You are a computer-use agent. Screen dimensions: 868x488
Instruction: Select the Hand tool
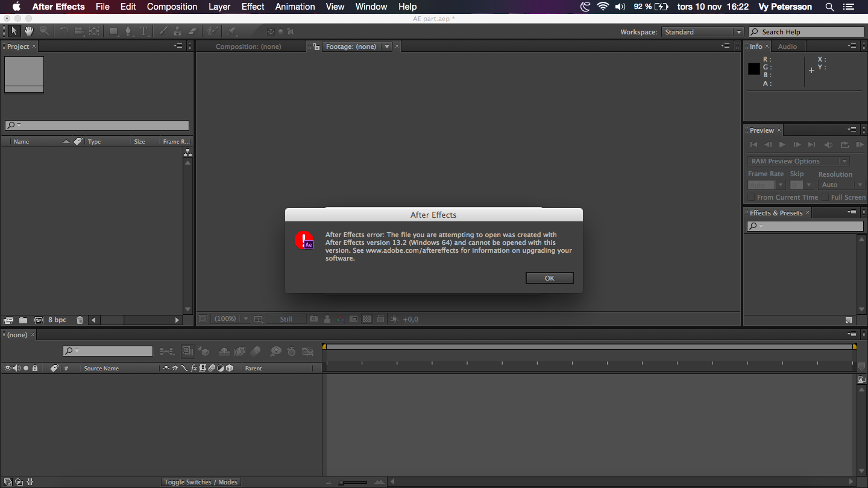click(29, 31)
